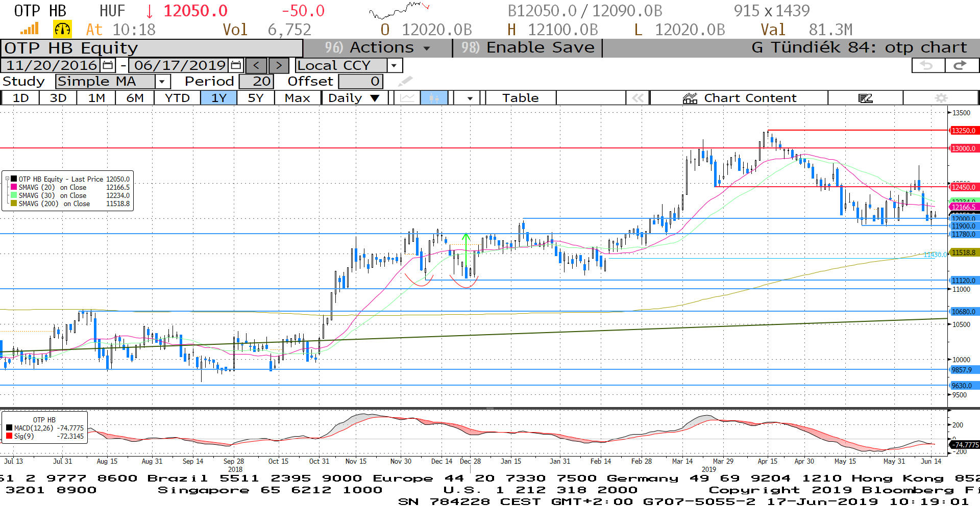Click the redo arrow button

pyautogui.click(x=961, y=65)
